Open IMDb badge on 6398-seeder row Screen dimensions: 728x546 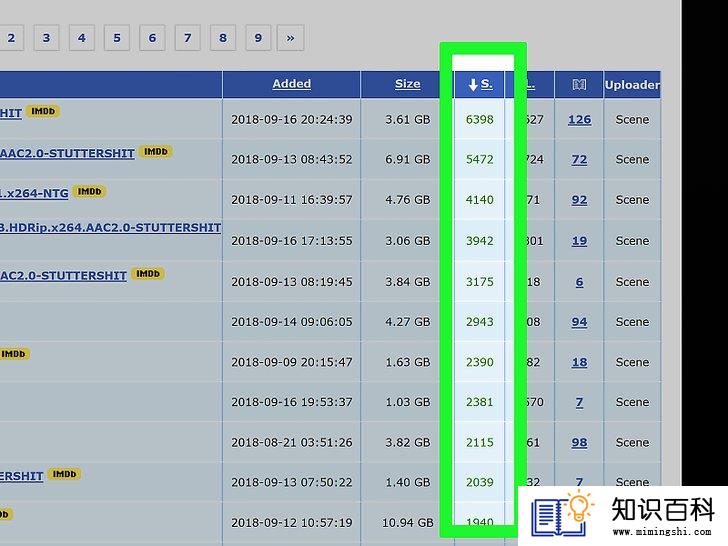click(x=43, y=111)
